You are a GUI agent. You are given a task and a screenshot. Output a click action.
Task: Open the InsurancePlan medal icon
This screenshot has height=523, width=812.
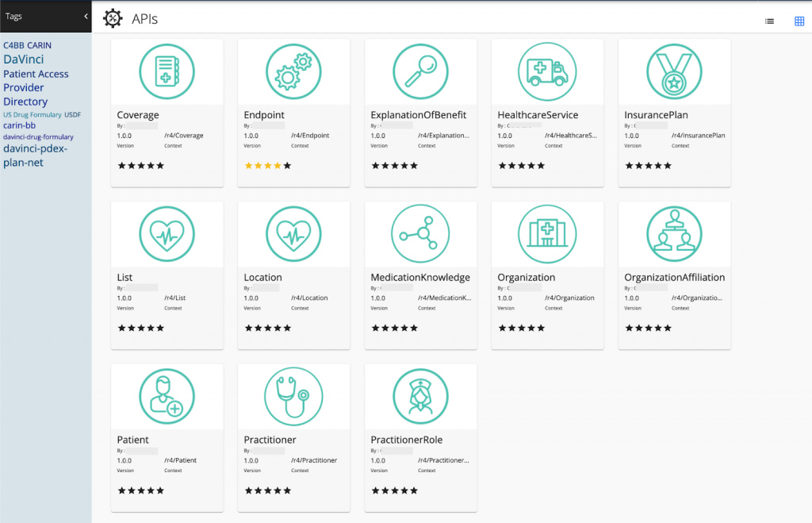point(674,71)
